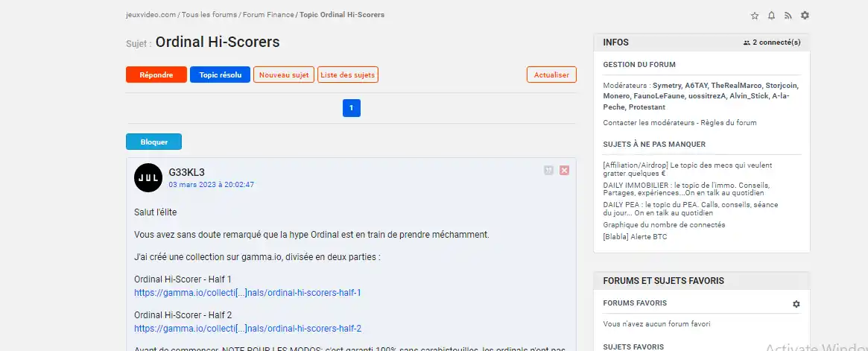Open topic settings gear icon
This screenshot has width=868, height=351.
coord(805,16)
